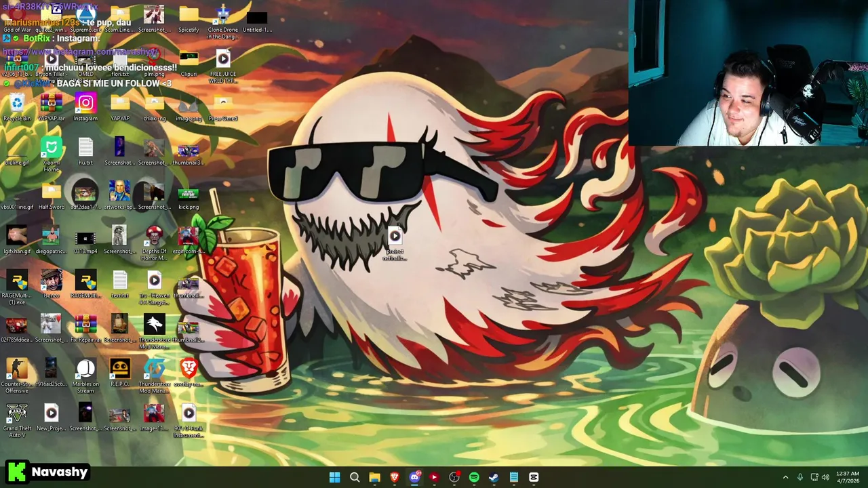Open the YAPYAP folder
Screen dimensions: 868x488
pyautogui.click(x=120, y=107)
